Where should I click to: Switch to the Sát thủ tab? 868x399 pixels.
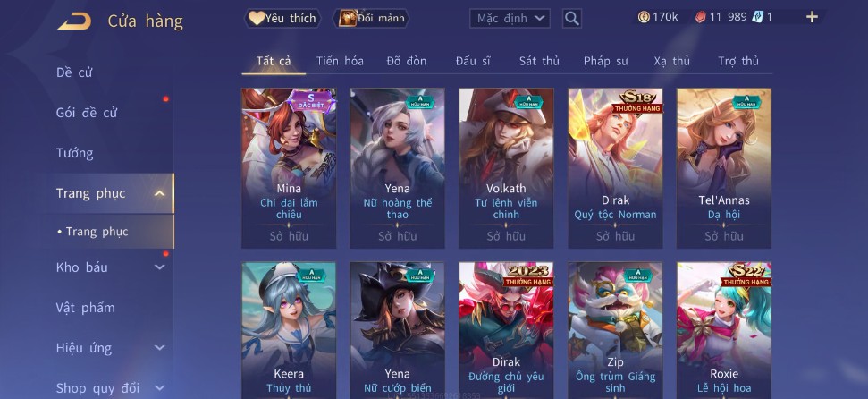[539, 62]
